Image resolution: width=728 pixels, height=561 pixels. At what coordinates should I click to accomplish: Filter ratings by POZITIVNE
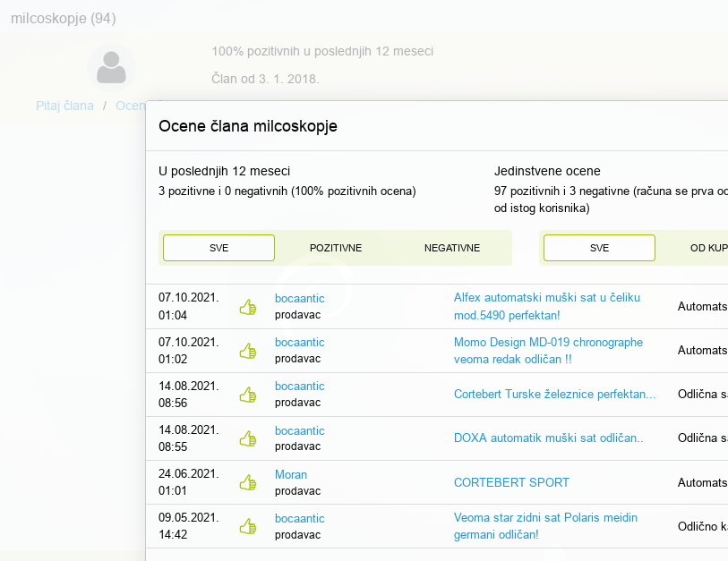point(336,248)
